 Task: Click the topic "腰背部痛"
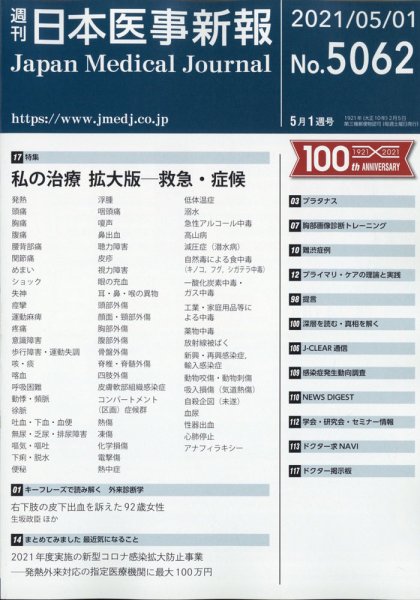(x=27, y=246)
